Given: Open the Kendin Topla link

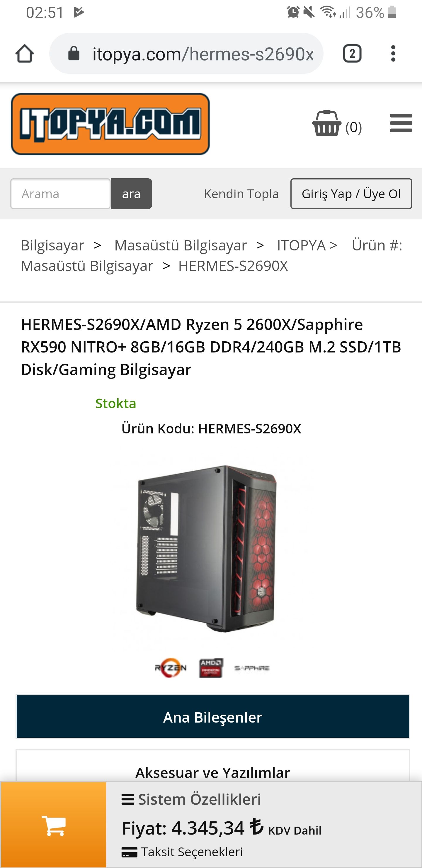Looking at the screenshot, I should coord(241,194).
